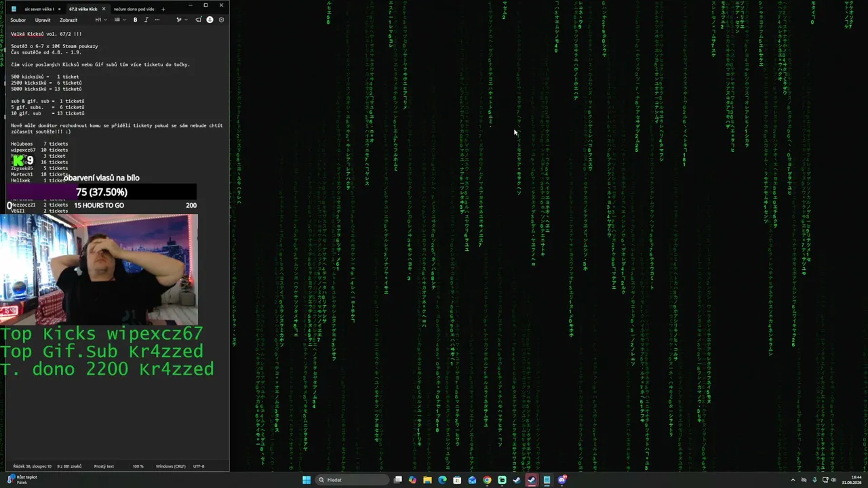Click the 'Windows (CRLF)' line ending indicator
Screen dimensions: 868x488
click(170, 466)
